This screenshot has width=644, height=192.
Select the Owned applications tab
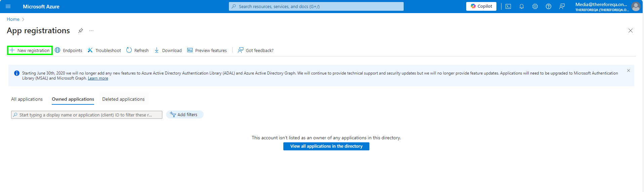[x=73, y=99]
